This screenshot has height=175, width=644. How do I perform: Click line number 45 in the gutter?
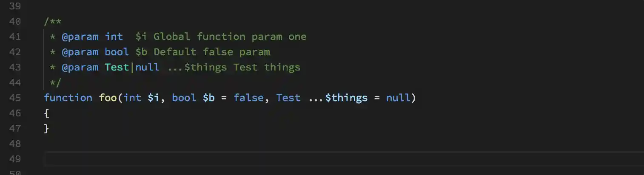click(x=15, y=98)
